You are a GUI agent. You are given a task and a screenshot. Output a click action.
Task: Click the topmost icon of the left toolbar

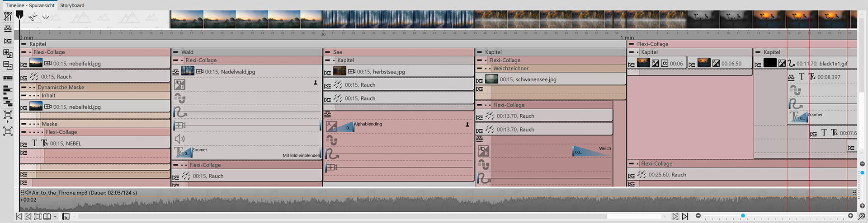pos(8,17)
